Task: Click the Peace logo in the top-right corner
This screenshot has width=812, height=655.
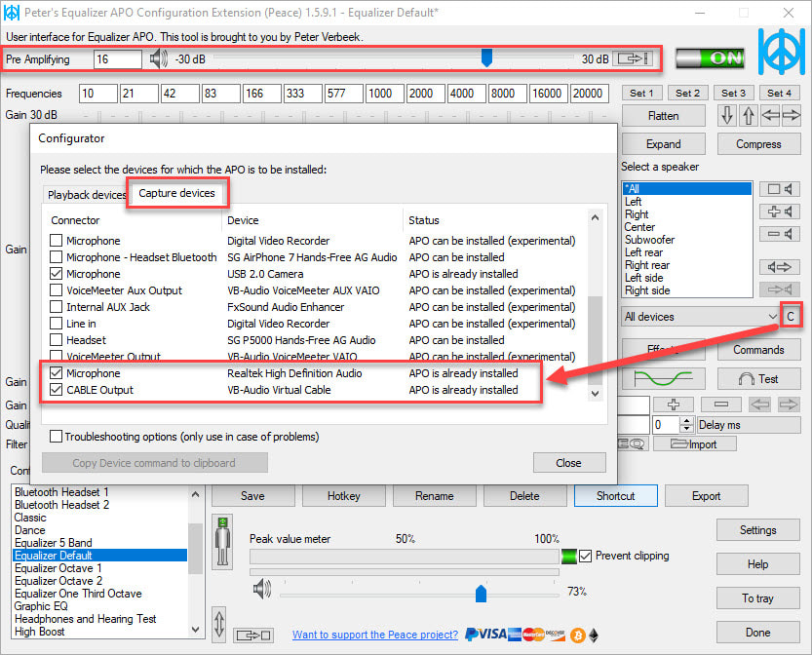Action: pyautogui.click(x=782, y=52)
